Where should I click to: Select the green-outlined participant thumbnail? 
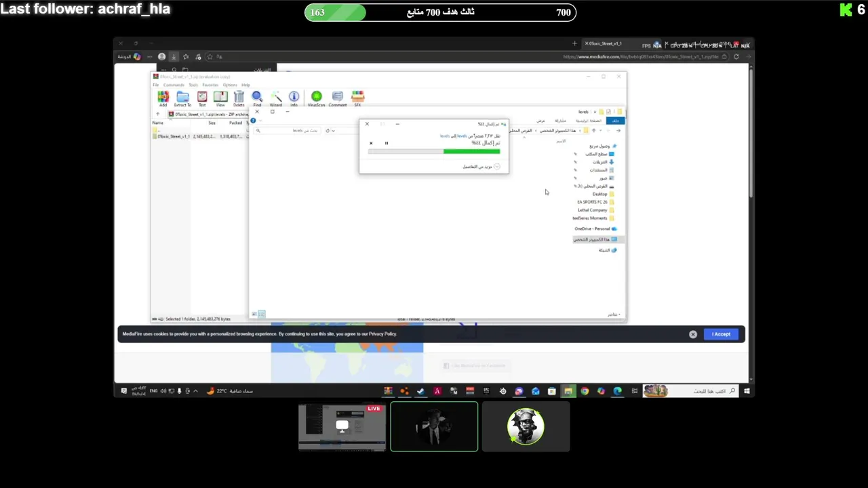point(434,426)
